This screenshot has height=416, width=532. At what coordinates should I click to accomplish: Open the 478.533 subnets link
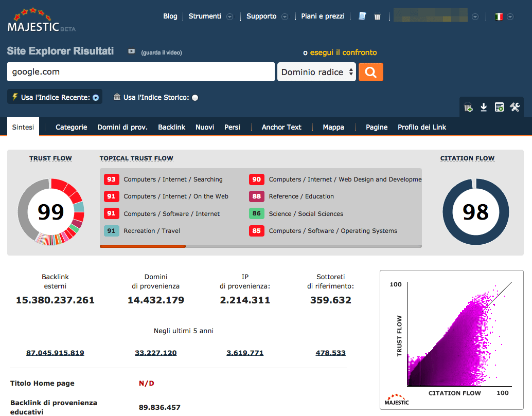[330, 353]
